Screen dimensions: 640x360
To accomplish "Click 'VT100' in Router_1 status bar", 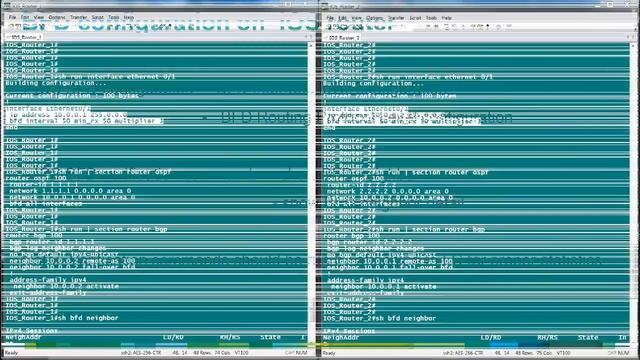I will (242, 353).
